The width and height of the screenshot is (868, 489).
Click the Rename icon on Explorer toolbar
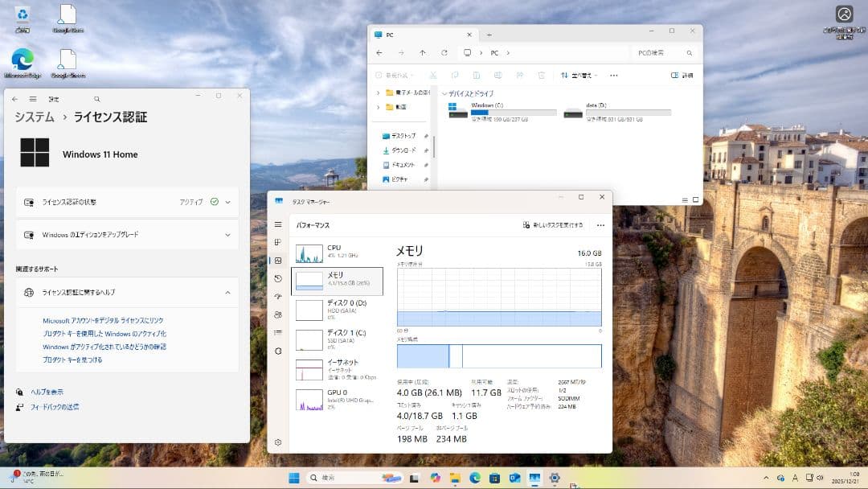[x=498, y=75]
